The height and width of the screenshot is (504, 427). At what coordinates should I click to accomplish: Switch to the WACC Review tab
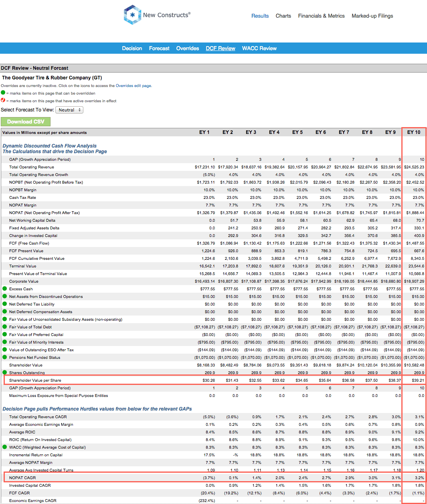pos(259,48)
